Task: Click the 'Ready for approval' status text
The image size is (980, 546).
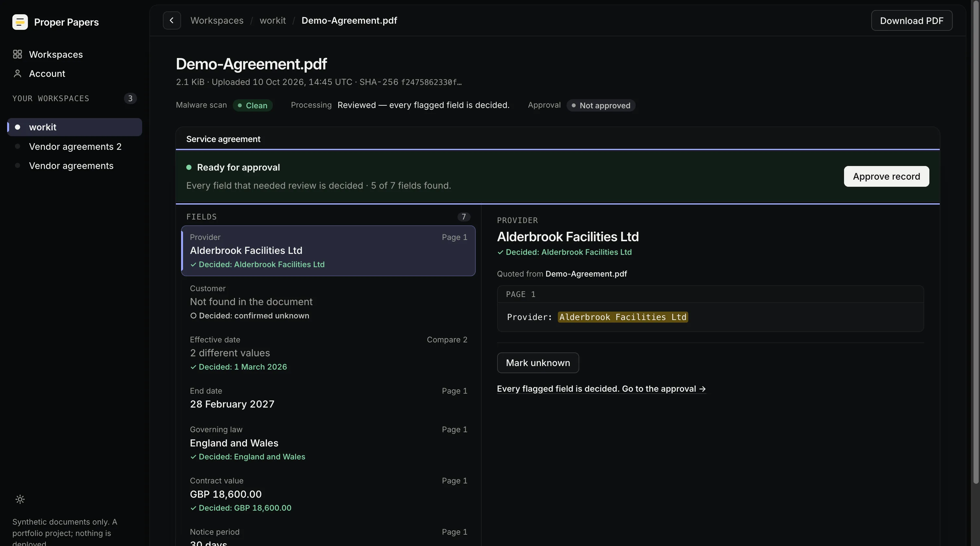Action: tap(239, 167)
